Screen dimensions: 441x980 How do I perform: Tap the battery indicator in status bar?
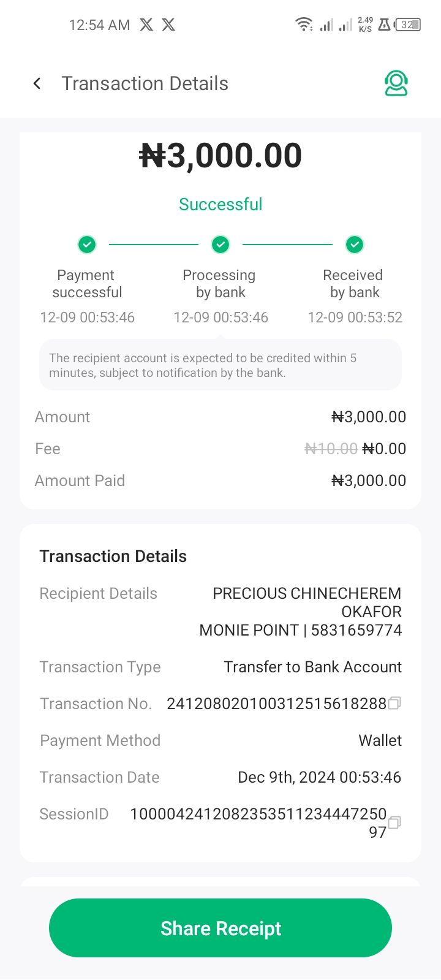click(408, 25)
